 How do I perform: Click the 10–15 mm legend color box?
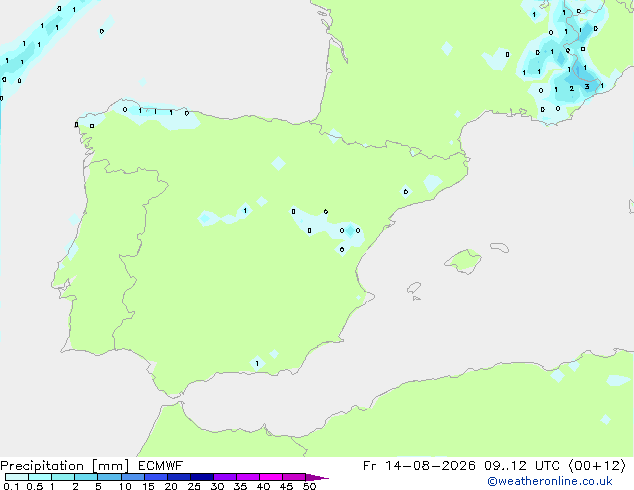[132, 477]
